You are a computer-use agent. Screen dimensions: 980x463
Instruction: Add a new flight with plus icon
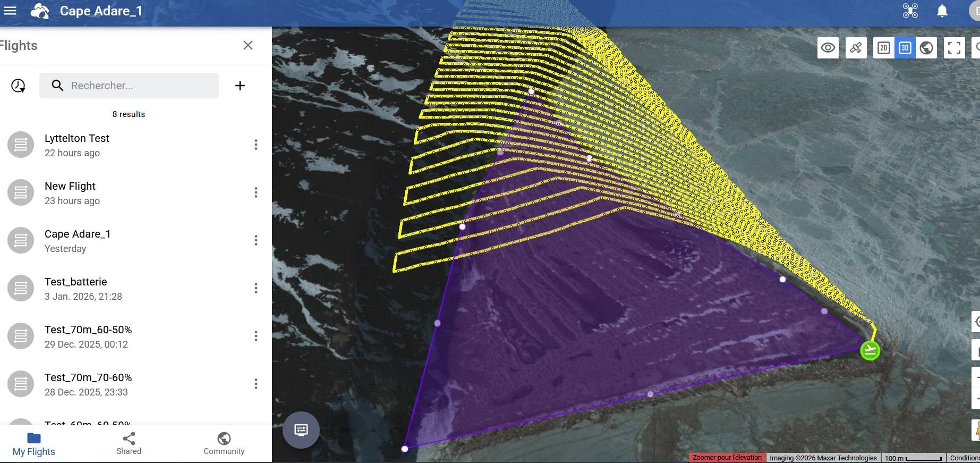point(240,86)
